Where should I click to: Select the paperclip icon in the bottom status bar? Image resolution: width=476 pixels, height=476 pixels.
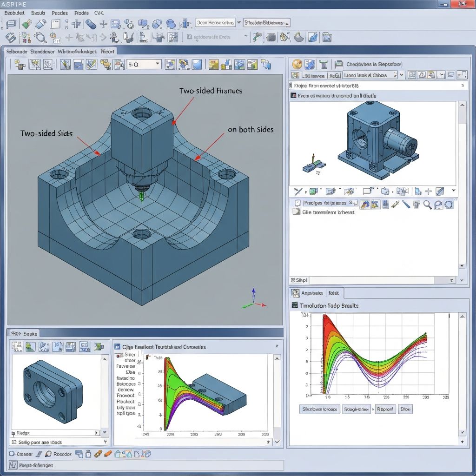pos(99,454)
